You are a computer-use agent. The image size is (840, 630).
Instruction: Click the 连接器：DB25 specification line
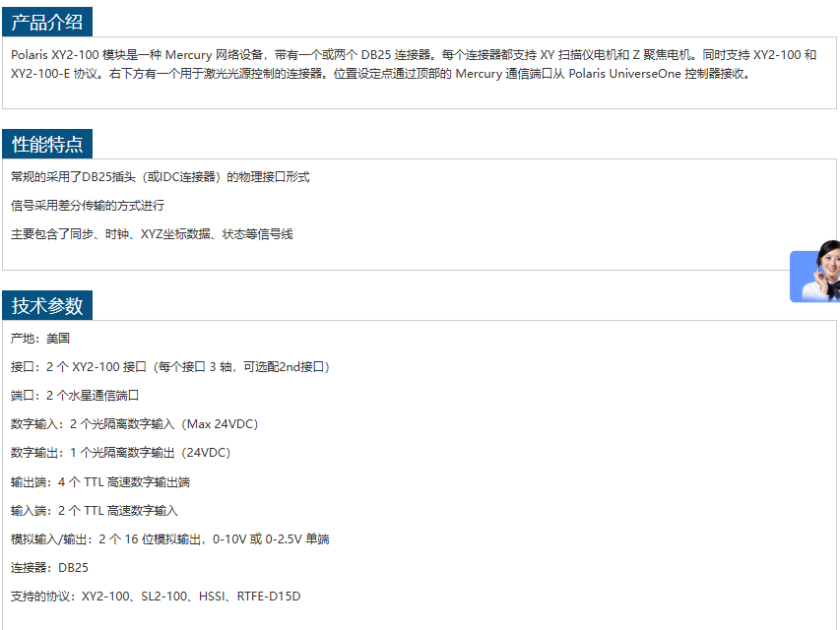coord(49,568)
